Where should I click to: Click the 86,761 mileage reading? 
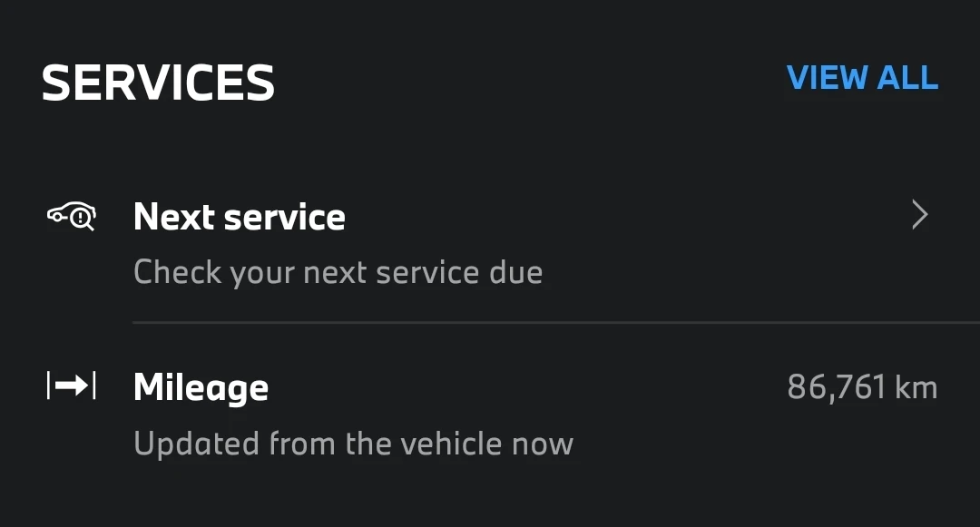point(836,387)
